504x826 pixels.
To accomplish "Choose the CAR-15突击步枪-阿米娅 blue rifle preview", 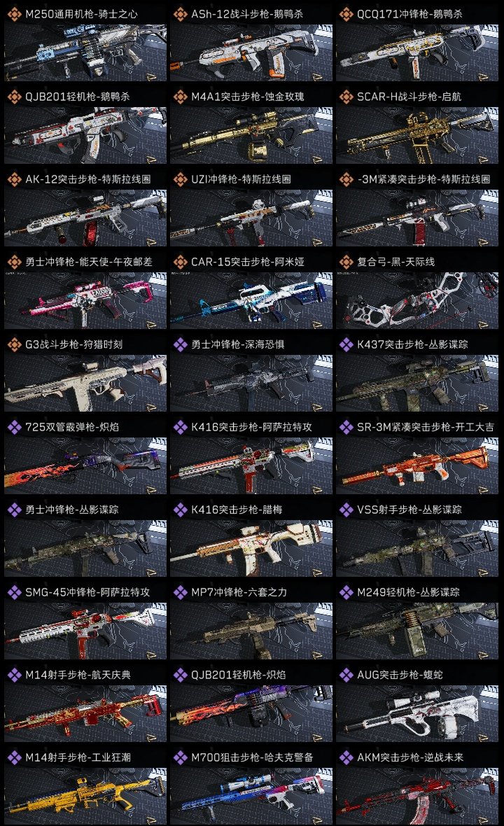I will tap(251, 300).
